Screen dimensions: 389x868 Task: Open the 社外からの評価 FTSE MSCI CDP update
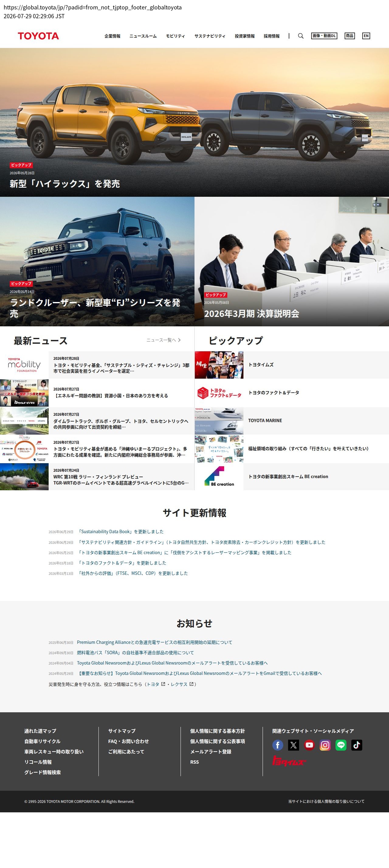(133, 573)
